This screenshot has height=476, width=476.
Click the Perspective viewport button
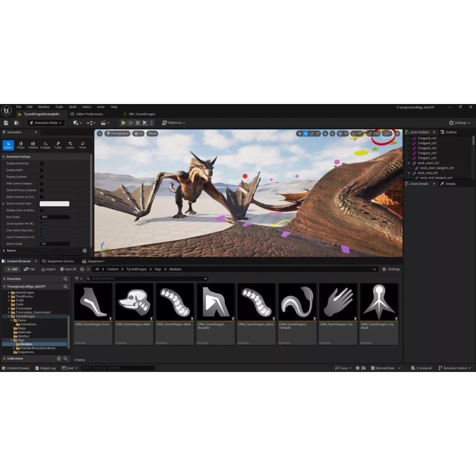pyautogui.click(x=118, y=134)
